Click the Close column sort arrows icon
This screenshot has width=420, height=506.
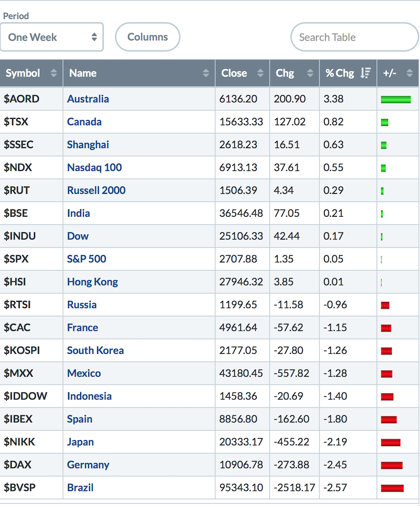(260, 73)
